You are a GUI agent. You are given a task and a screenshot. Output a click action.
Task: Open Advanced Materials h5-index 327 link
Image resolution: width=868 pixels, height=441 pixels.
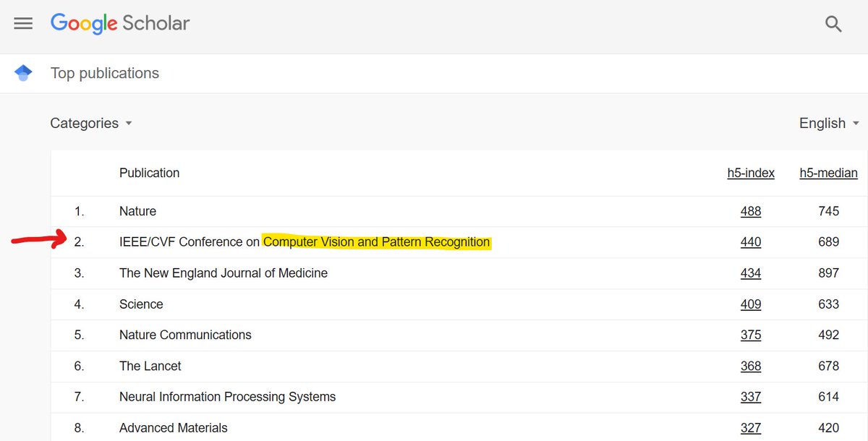point(751,428)
